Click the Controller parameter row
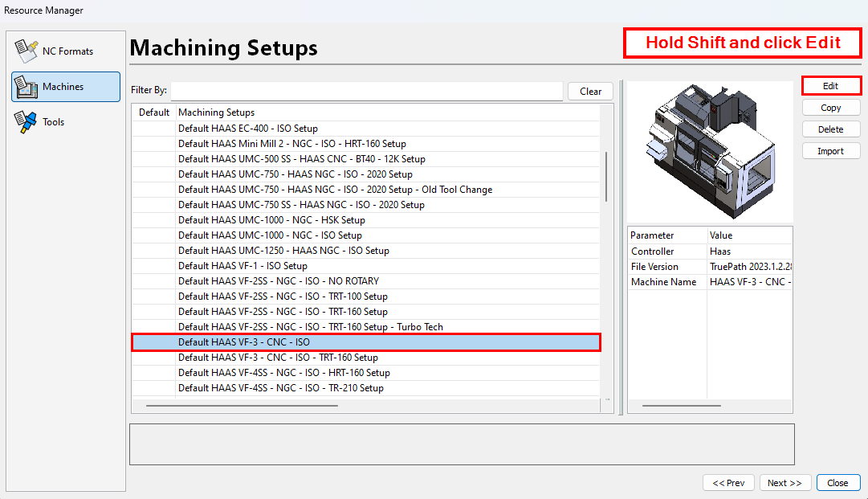 (711, 252)
